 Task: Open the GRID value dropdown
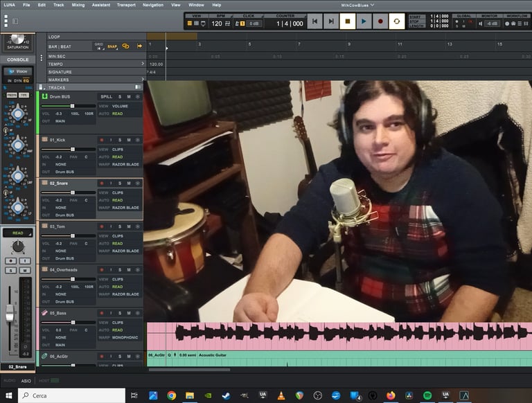coord(99,46)
